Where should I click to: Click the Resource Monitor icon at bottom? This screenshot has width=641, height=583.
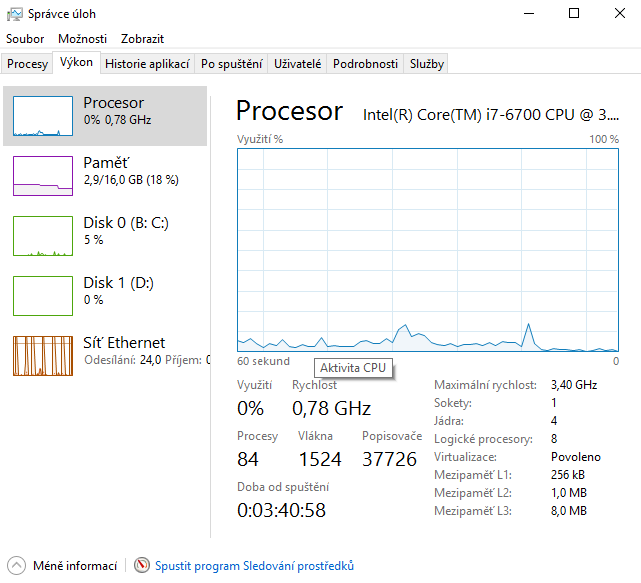(142, 566)
